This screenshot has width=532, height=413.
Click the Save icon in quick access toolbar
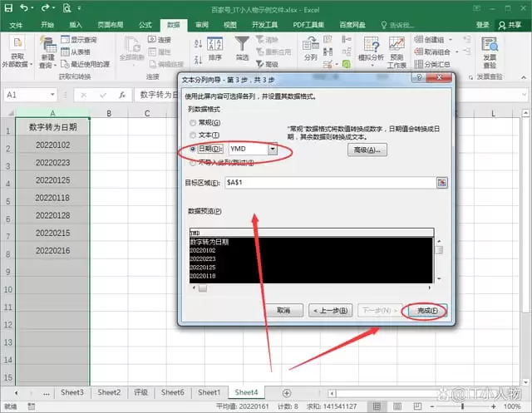(x=8, y=7)
